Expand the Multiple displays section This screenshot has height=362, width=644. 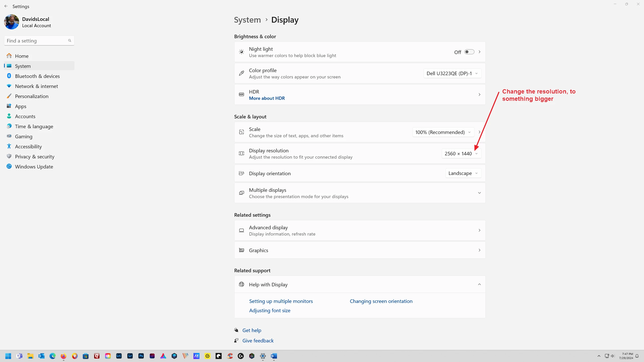pos(479,193)
